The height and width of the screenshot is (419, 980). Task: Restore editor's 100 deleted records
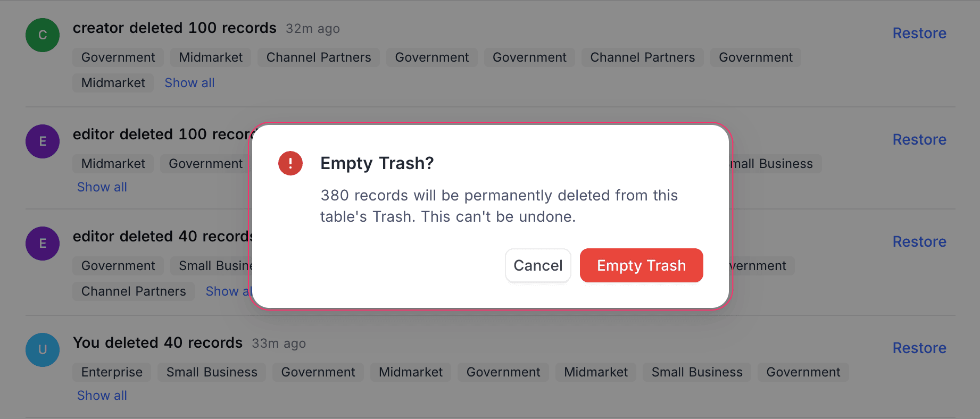[919, 139]
